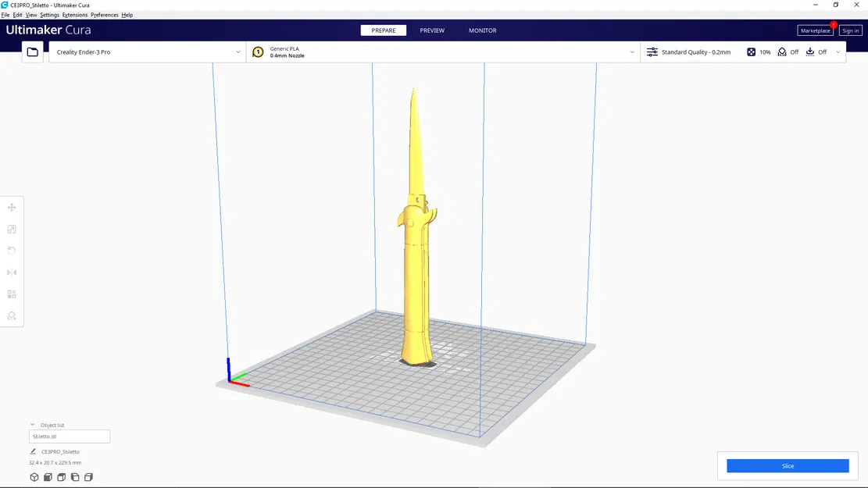The image size is (868, 488).
Task: Open per-model settings tool
Action: 11,294
